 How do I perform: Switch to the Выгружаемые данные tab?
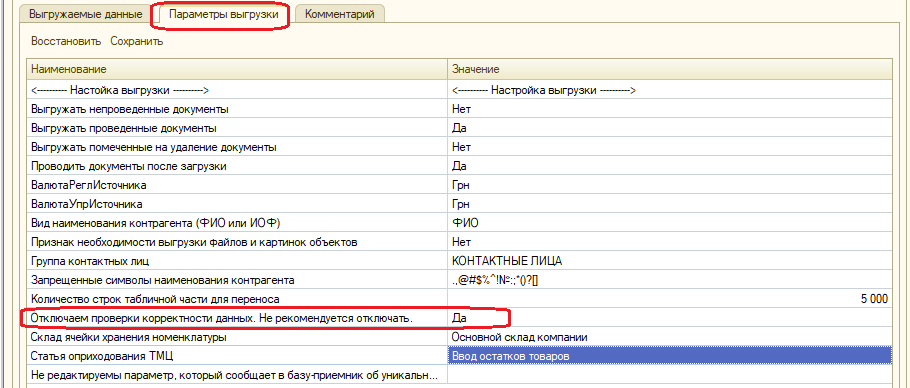tap(86, 13)
